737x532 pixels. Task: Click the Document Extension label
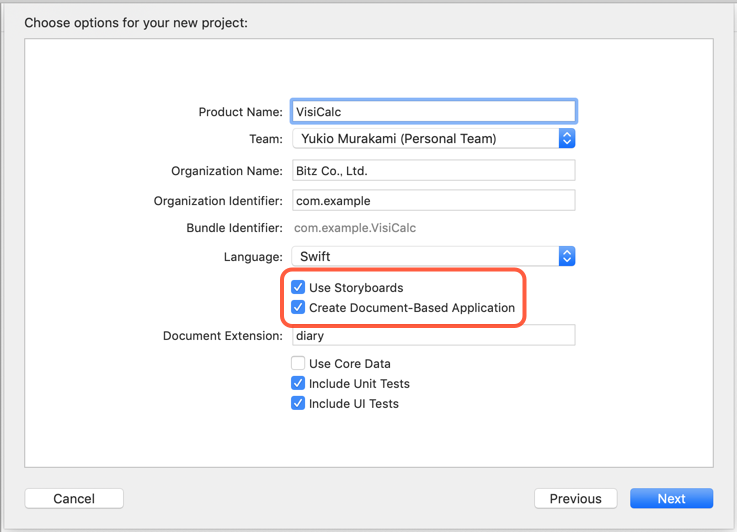click(x=223, y=336)
